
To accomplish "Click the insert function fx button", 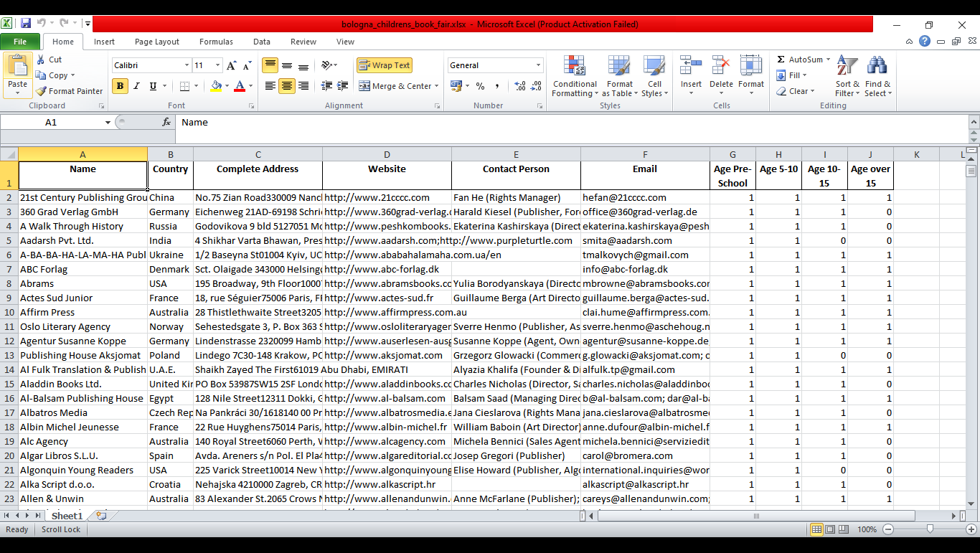I will pyautogui.click(x=166, y=123).
